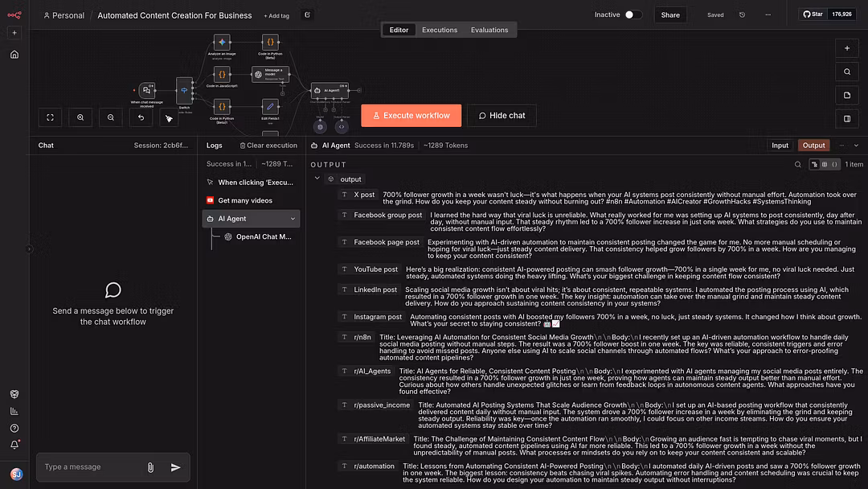868x489 pixels.
Task: Select the Output Parser sub-node
Action: point(342,127)
